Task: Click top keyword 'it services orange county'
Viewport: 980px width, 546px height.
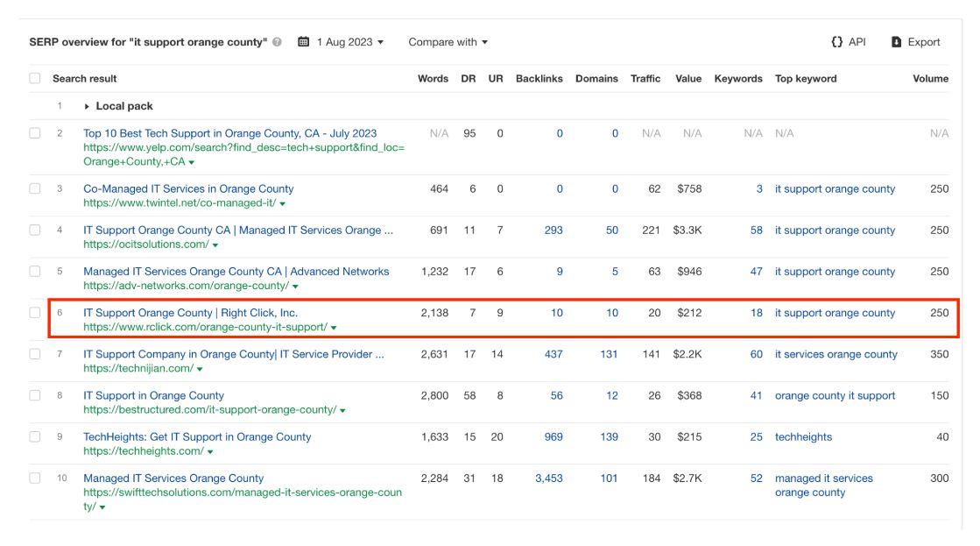Action: (x=835, y=354)
